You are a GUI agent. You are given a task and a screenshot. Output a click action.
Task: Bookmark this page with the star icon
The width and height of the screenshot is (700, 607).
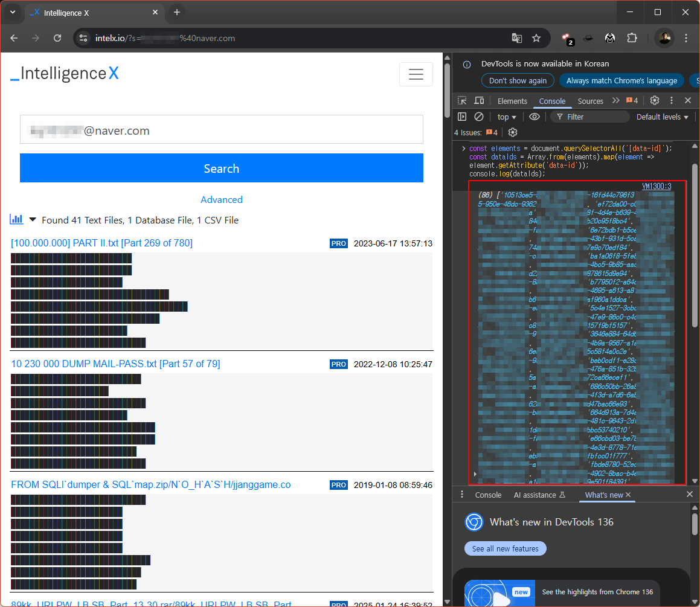(x=536, y=39)
